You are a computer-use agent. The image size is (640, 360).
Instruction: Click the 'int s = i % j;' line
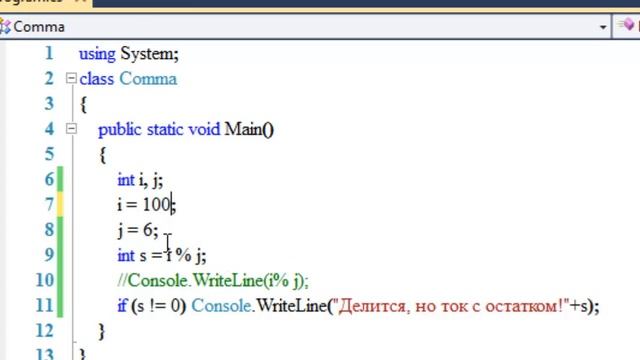coord(162,256)
